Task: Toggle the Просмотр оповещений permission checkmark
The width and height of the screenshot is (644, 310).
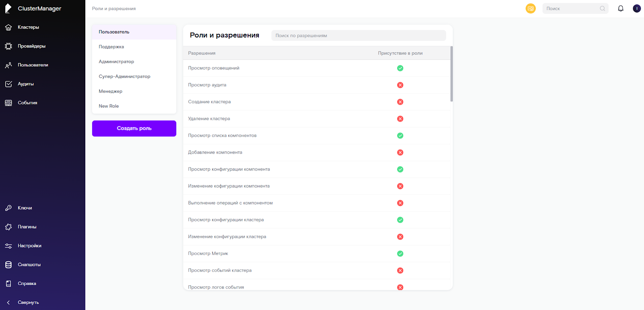Action: coord(400,68)
